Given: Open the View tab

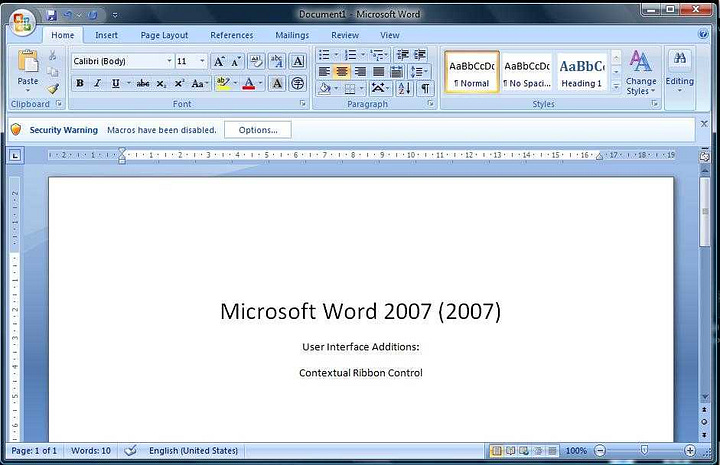Looking at the screenshot, I should pyautogui.click(x=389, y=35).
